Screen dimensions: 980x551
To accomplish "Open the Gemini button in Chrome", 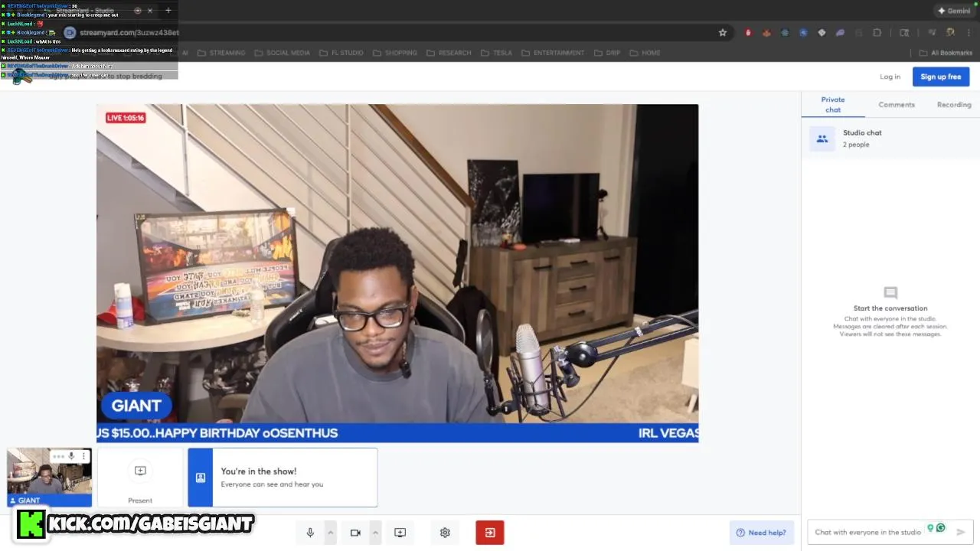I will tap(954, 11).
